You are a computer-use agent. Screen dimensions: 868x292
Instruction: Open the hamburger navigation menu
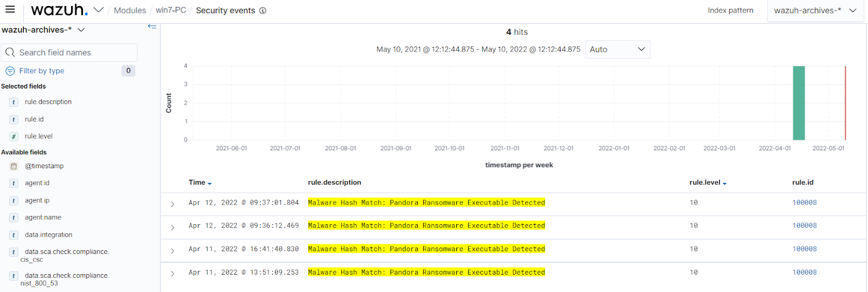(10, 9)
